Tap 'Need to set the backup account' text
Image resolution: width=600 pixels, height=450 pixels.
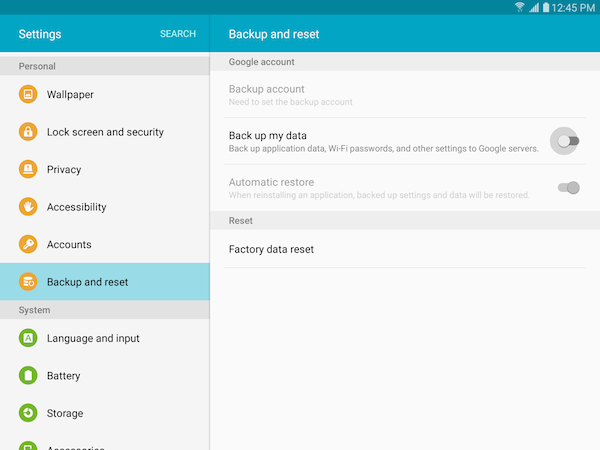coord(290,102)
